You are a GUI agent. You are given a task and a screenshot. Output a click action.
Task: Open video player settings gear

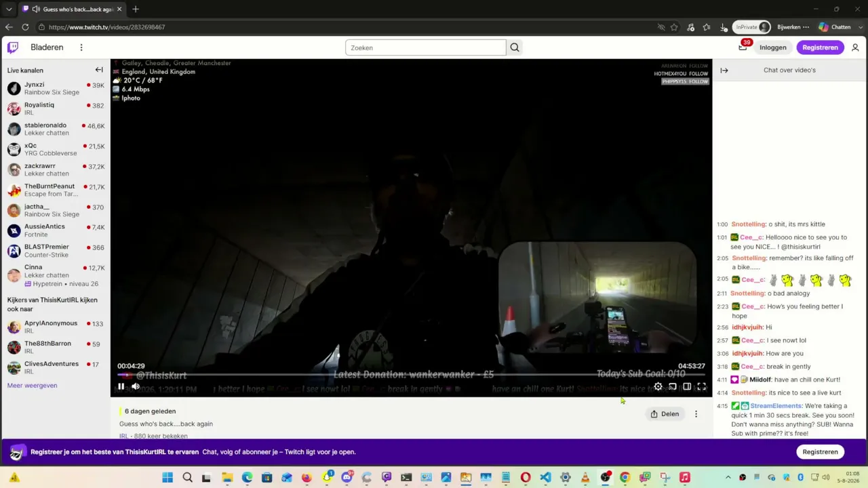click(658, 386)
